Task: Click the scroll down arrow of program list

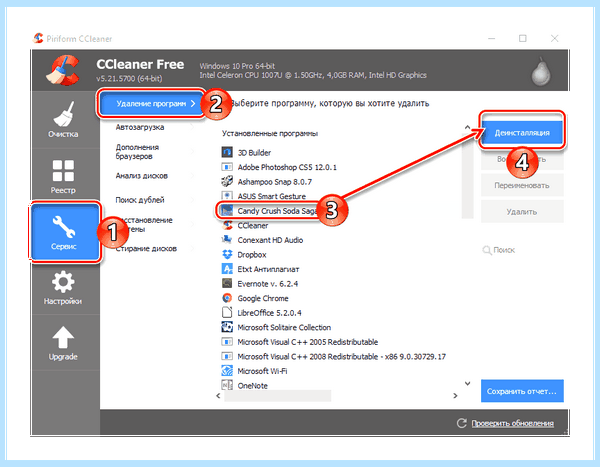Action: tap(467, 383)
